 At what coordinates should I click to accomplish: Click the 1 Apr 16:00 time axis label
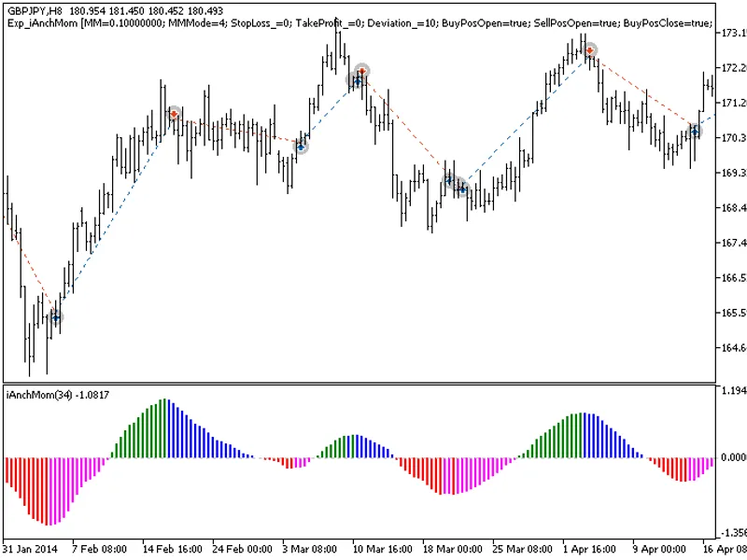pos(589,549)
